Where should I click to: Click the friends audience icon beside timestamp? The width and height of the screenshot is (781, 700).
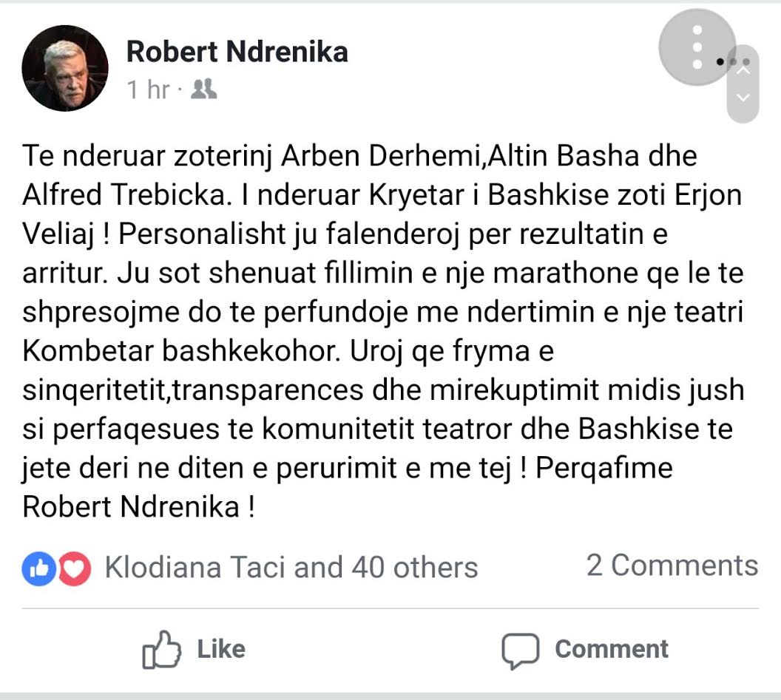(x=203, y=90)
